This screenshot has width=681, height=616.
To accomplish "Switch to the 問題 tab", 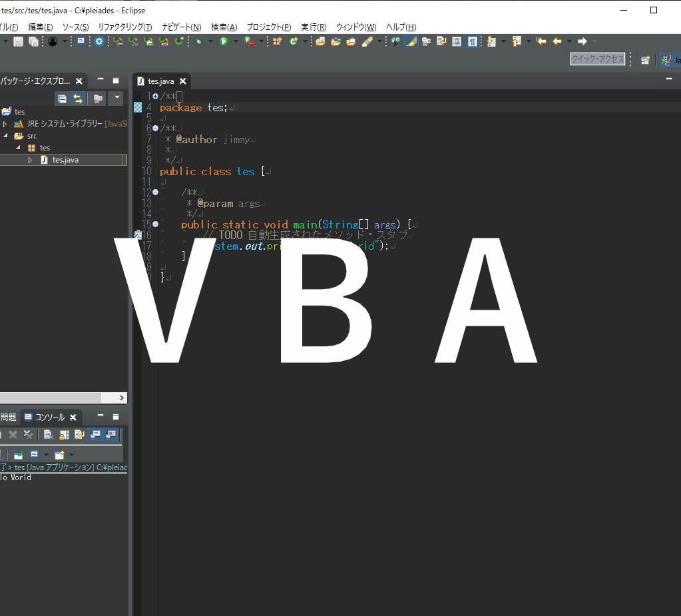I will click(x=8, y=417).
